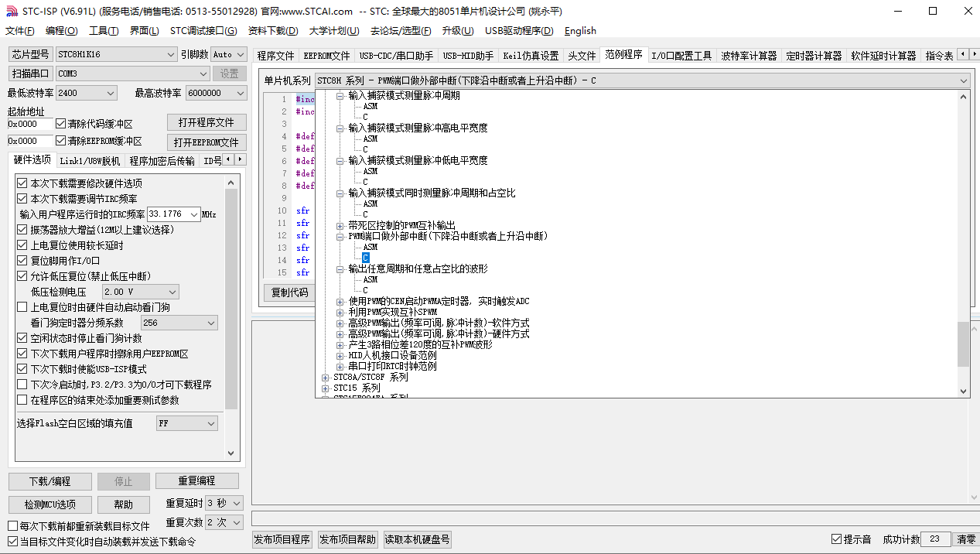Expand the STC8A/STC8F 系列 tree node
Screen dimensions: 980x554
326,377
